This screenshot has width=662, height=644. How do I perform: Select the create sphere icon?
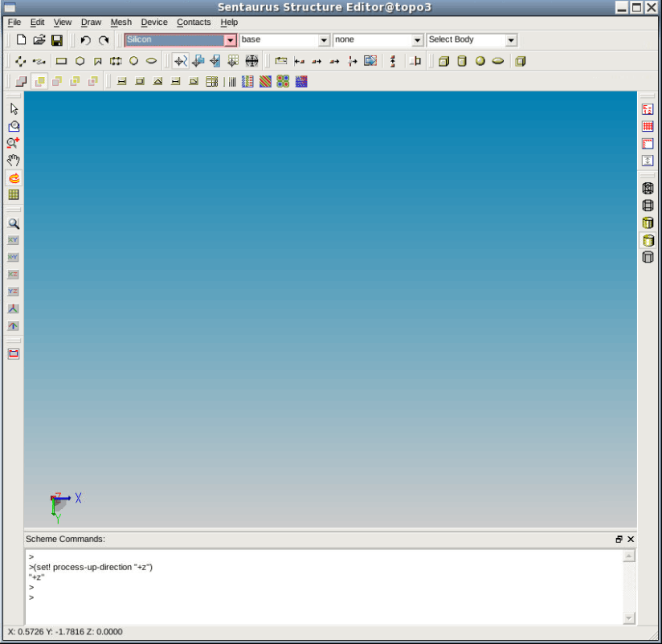pyautogui.click(x=480, y=61)
